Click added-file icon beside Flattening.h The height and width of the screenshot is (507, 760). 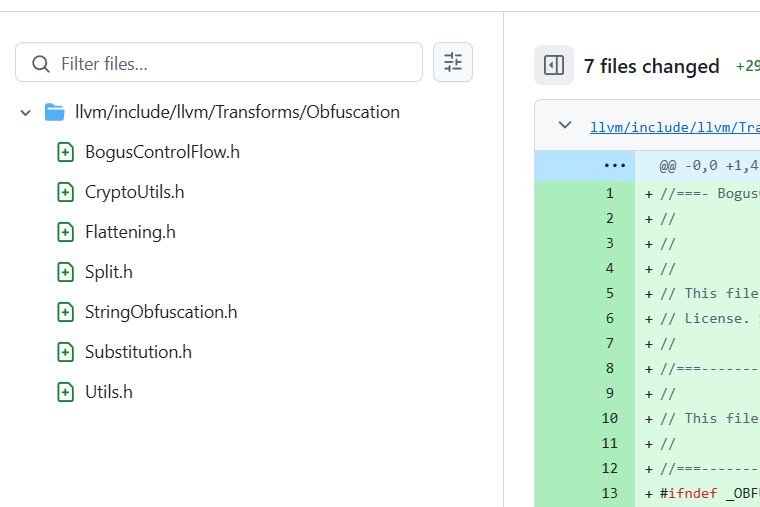(65, 232)
